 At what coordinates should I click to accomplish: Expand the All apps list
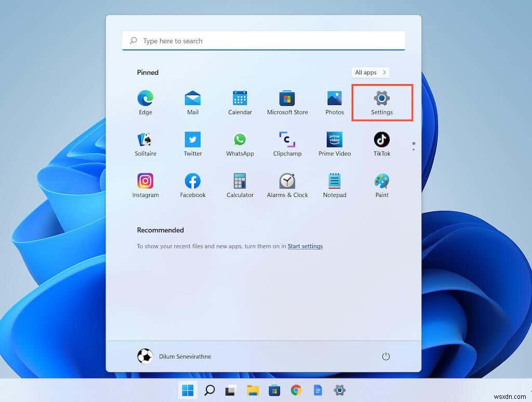click(x=370, y=72)
